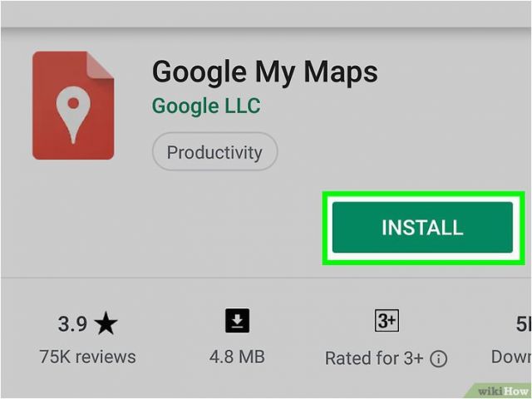Viewport: 532px width, 399px height.
Task: Click the black star rating icon
Action: [106, 323]
